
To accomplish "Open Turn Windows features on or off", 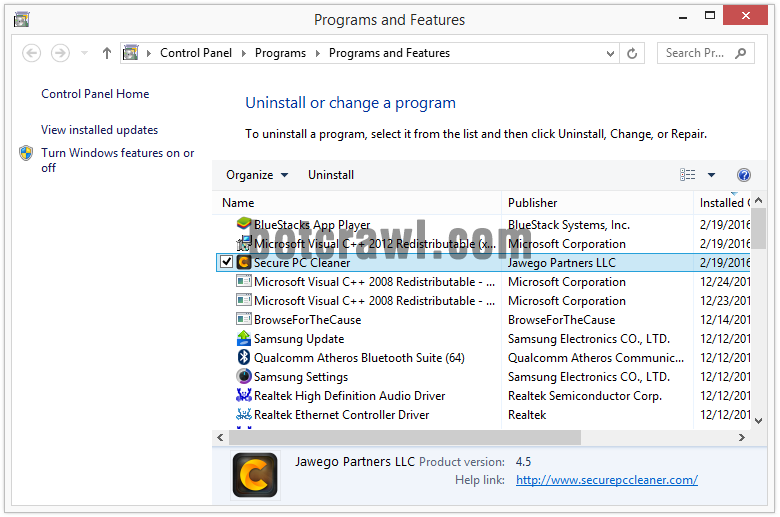I will [117, 160].
